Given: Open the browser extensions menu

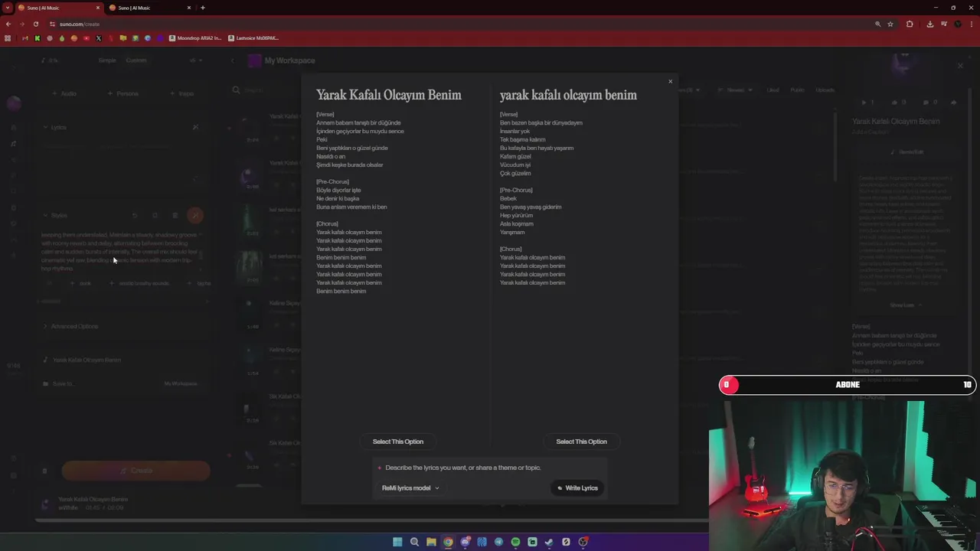Looking at the screenshot, I should coord(910,24).
